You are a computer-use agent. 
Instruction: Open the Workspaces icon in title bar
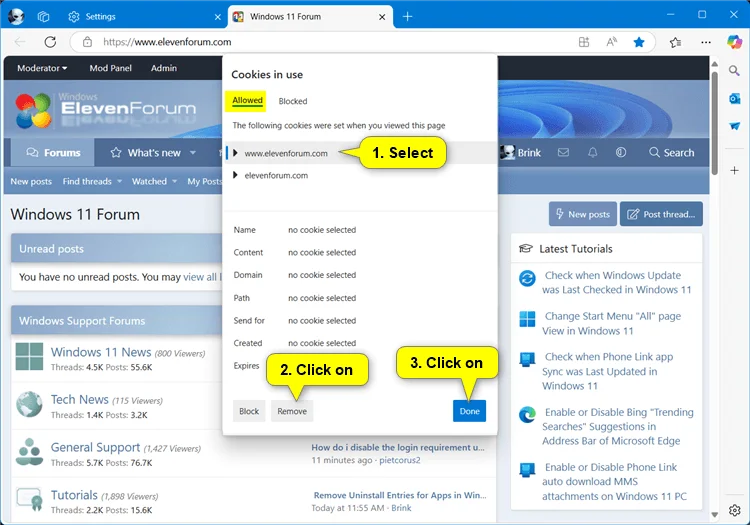(x=44, y=17)
